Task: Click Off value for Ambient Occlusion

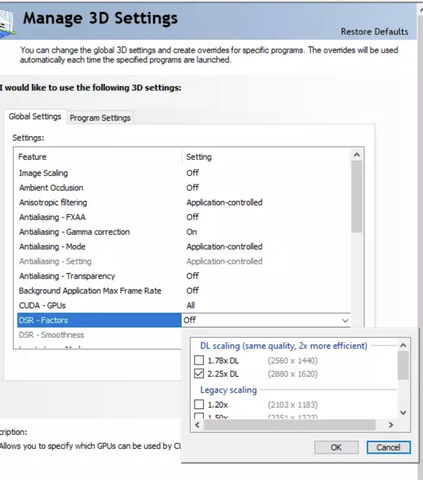Action: (192, 188)
